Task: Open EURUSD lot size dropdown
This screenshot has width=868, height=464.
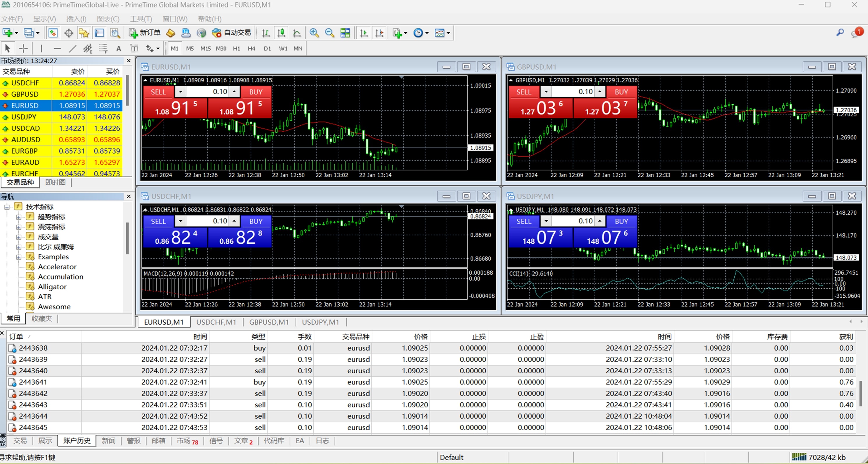Action: point(181,92)
